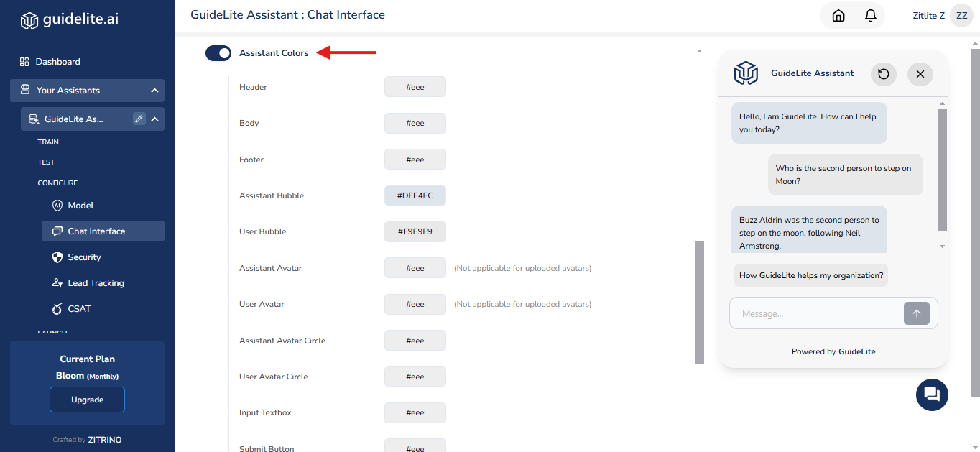Open the User Bubble #E9E9E9 color
Image resolution: width=980 pixels, height=452 pixels.
[415, 231]
